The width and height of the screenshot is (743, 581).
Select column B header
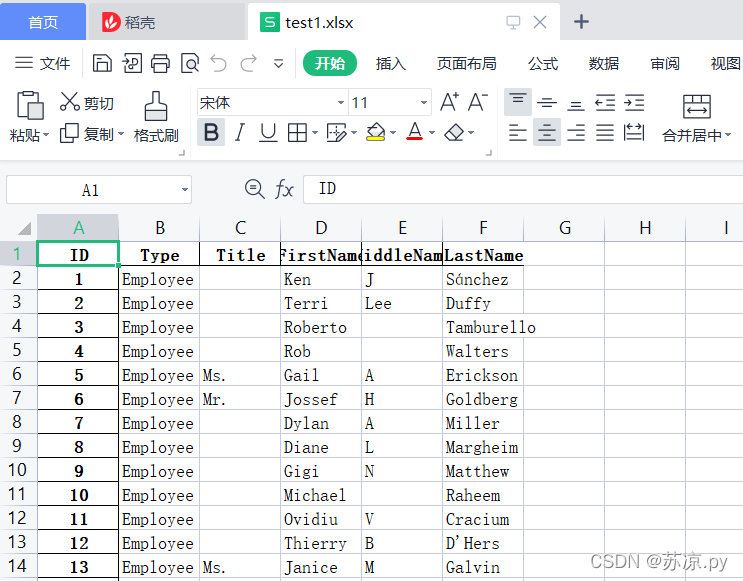pos(160,228)
